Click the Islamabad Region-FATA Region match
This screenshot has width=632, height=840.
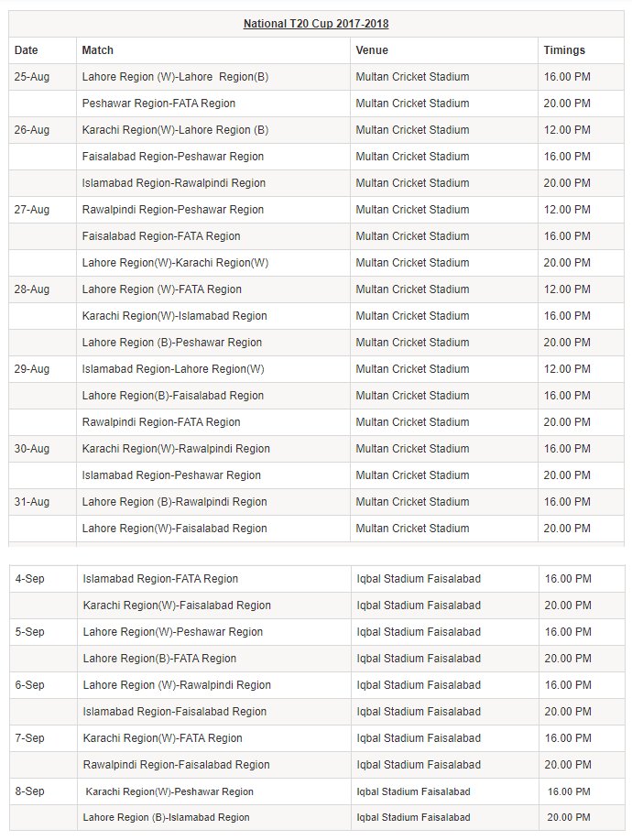(x=160, y=579)
